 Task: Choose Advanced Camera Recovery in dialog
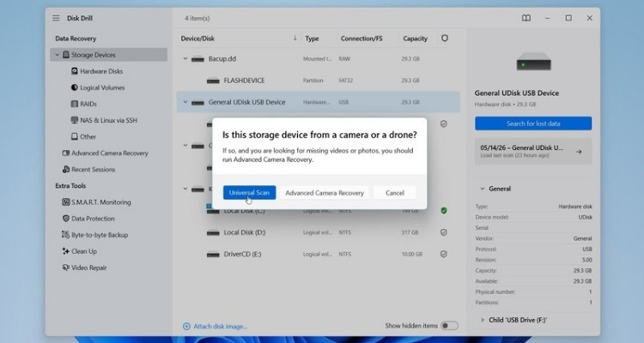[x=325, y=193]
